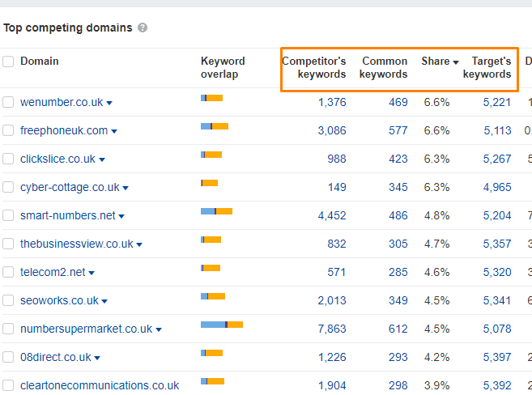Open competitor's keywords value 4,452
532x395 pixels.
pos(332,215)
